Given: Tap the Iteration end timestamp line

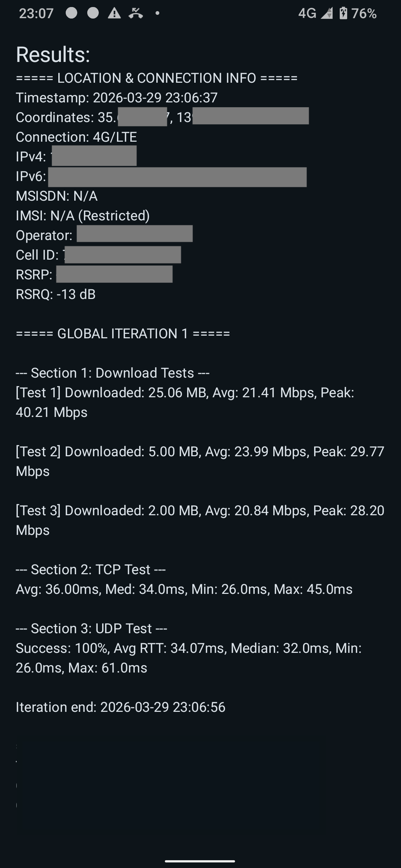Looking at the screenshot, I should tap(120, 707).
